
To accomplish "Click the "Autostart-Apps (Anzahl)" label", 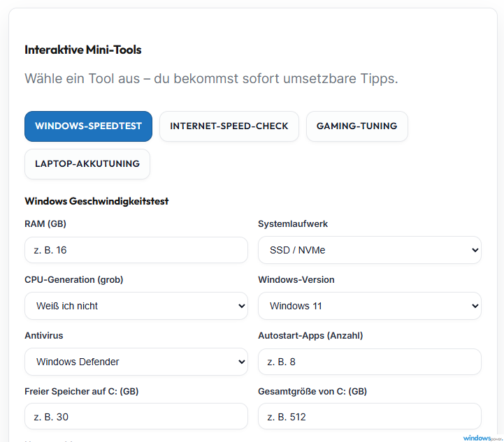I will point(310,336).
